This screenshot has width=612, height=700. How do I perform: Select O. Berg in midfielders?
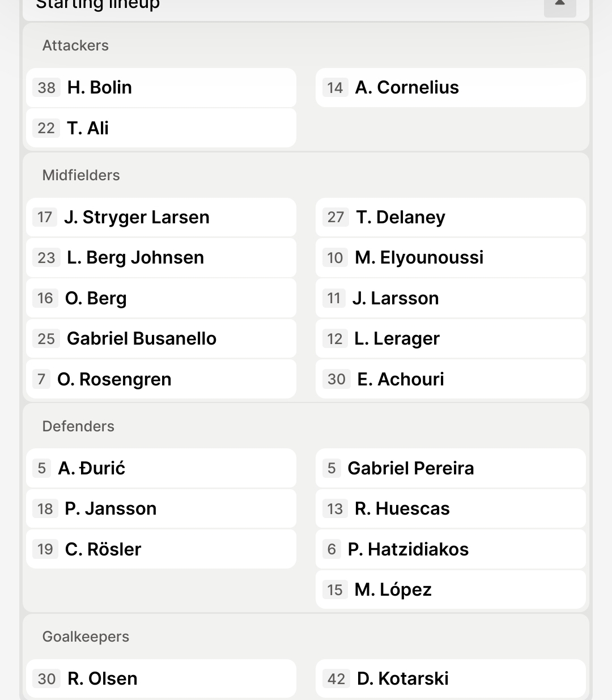tap(161, 298)
